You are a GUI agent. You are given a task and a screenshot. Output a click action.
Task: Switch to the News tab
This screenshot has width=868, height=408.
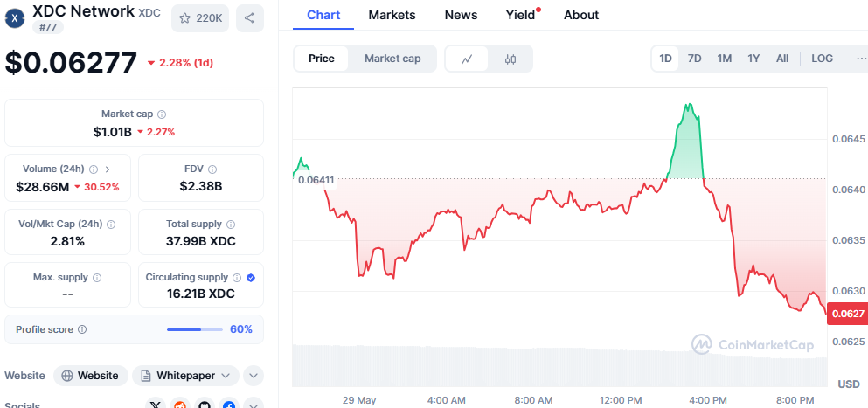coord(462,15)
